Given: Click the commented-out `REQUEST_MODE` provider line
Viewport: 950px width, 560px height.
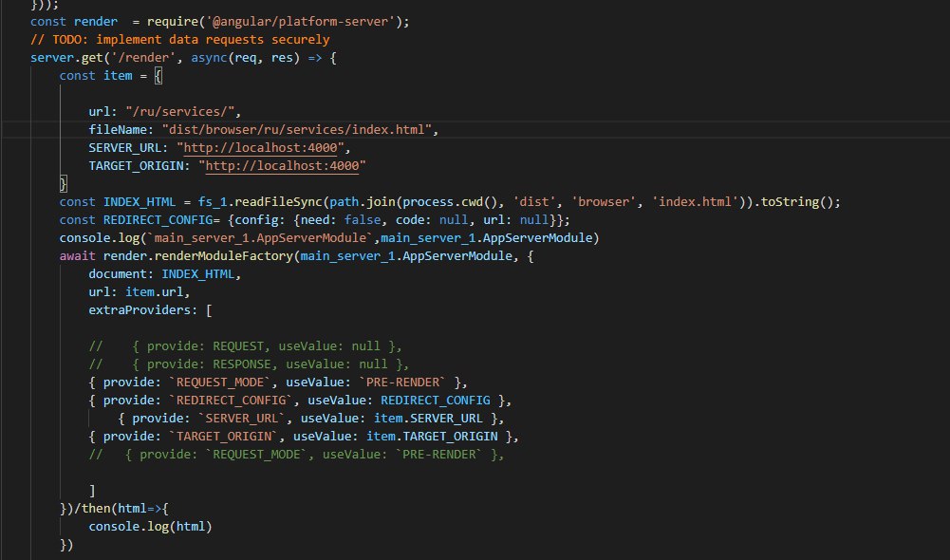Looking at the screenshot, I should [x=296, y=455].
